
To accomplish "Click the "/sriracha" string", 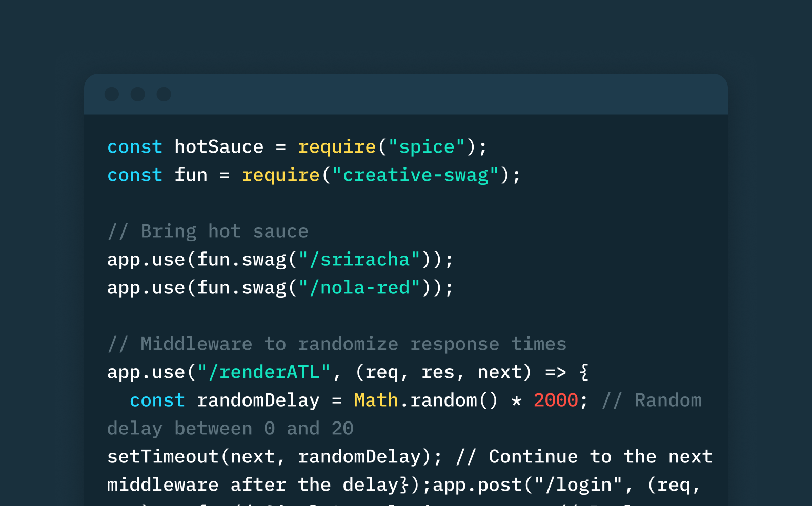I will click(x=359, y=260).
